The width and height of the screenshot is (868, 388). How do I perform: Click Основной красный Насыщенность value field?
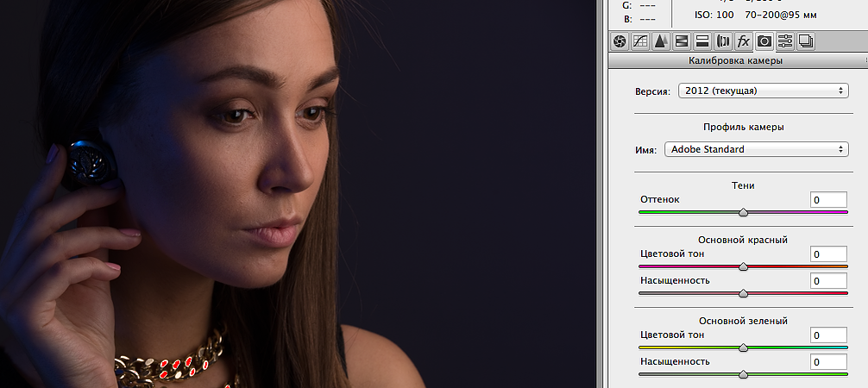(828, 280)
